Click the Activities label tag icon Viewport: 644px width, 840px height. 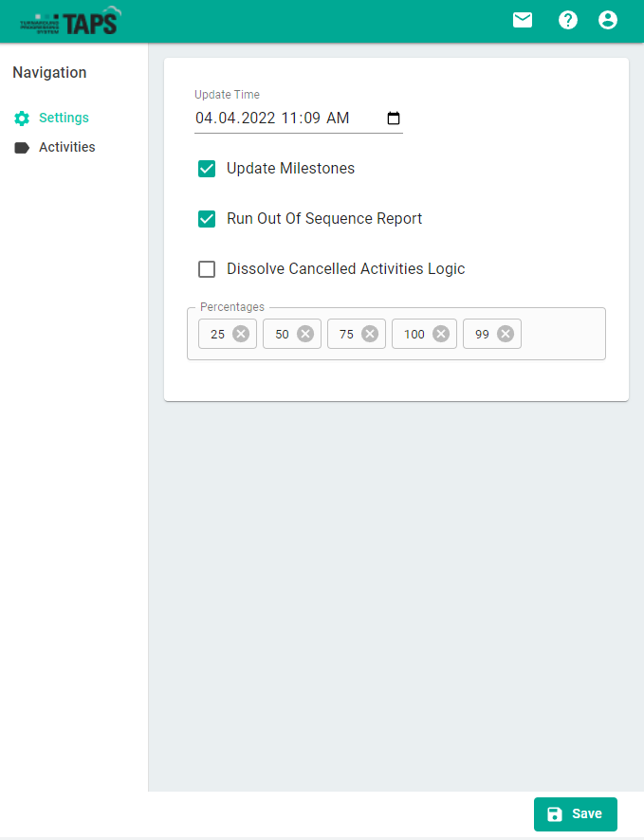pos(22,148)
